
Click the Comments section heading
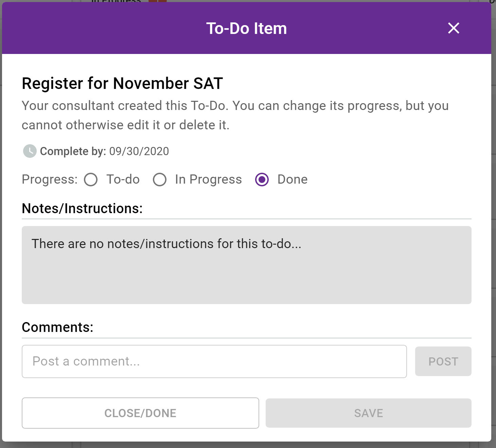coord(57,327)
